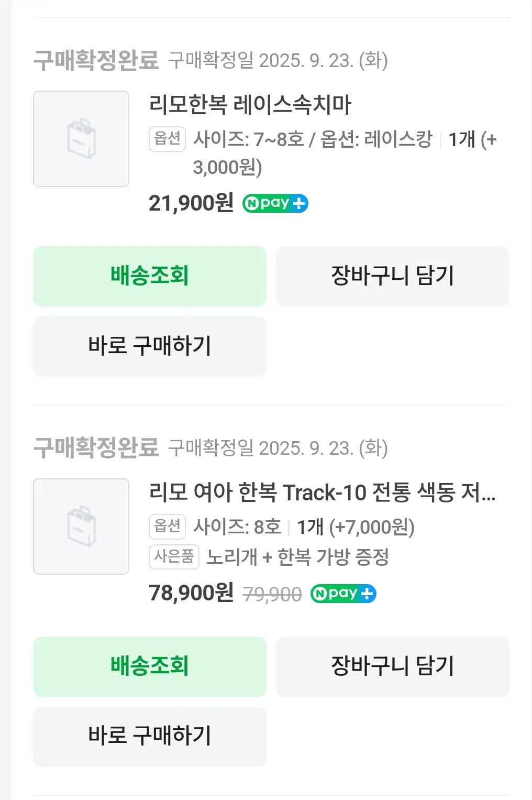This screenshot has height=800, width=532.
Task: Open the 리모한복 레이스속치마 product title
Action: 250,105
